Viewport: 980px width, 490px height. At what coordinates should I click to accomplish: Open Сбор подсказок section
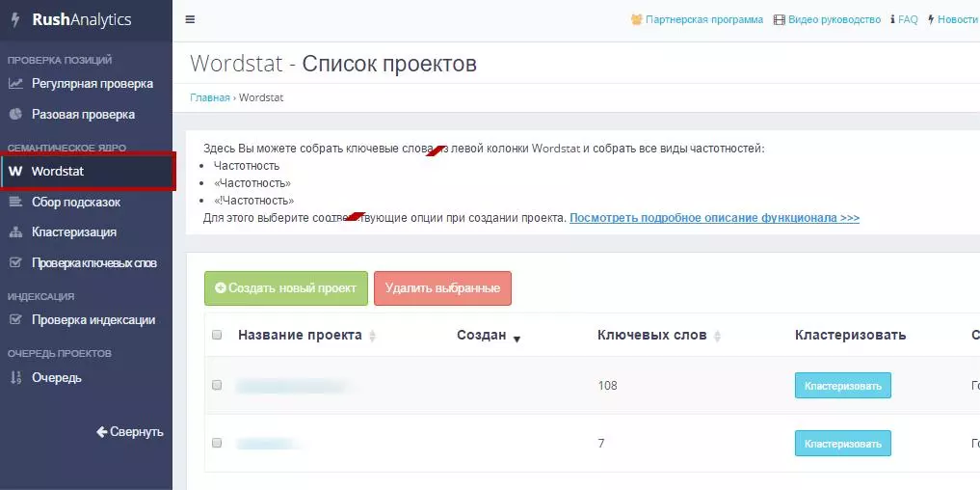[76, 203]
